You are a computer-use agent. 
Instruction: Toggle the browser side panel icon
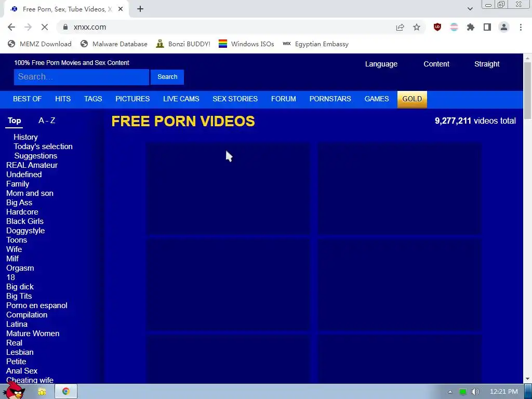[x=487, y=27]
